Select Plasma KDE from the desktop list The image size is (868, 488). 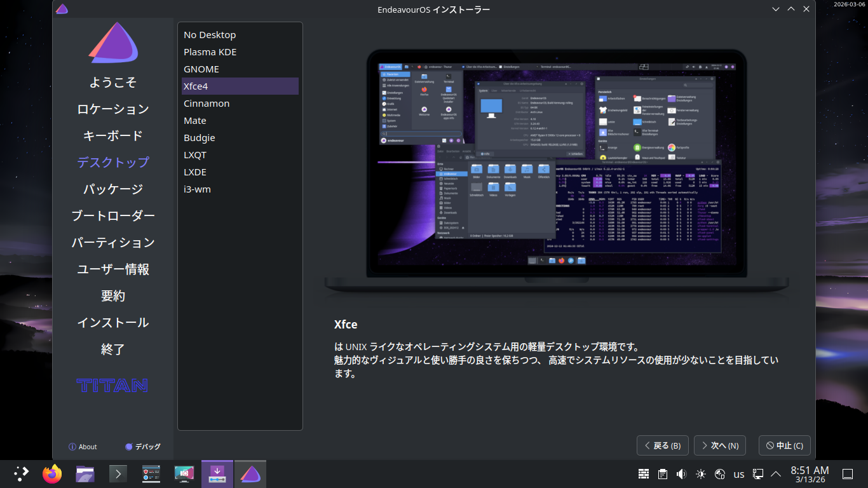tap(210, 52)
